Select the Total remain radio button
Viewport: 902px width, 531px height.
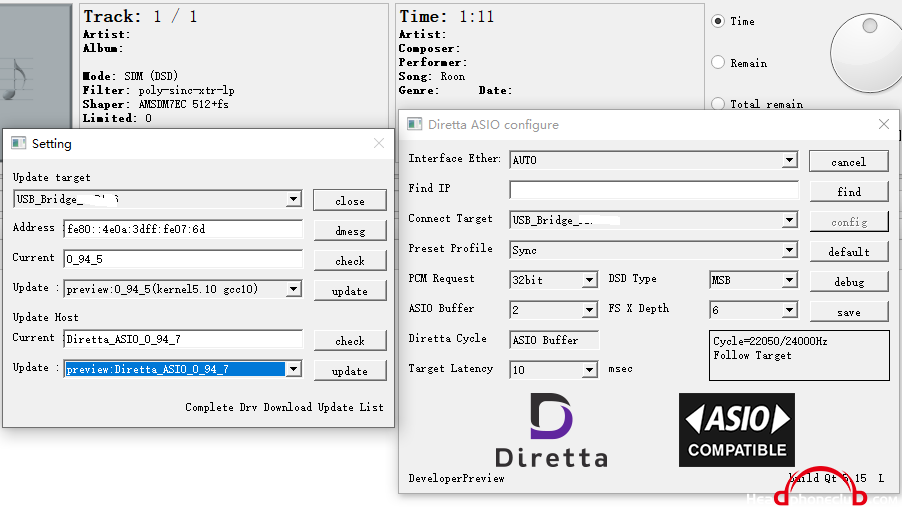pos(718,104)
